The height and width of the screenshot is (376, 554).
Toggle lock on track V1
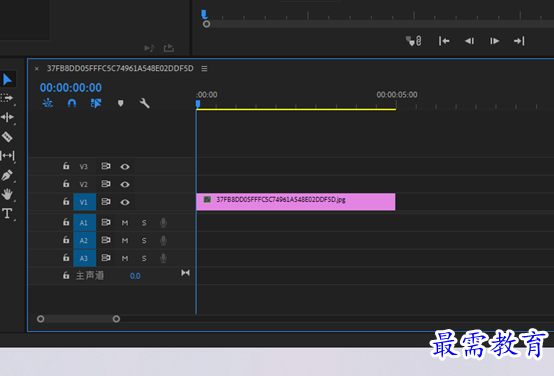pyautogui.click(x=66, y=201)
